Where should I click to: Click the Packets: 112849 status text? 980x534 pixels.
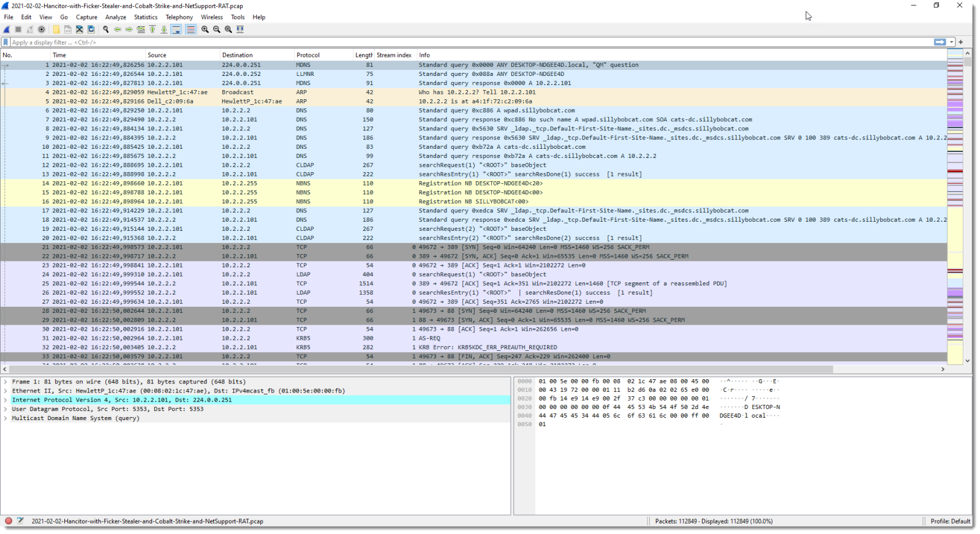click(714, 521)
